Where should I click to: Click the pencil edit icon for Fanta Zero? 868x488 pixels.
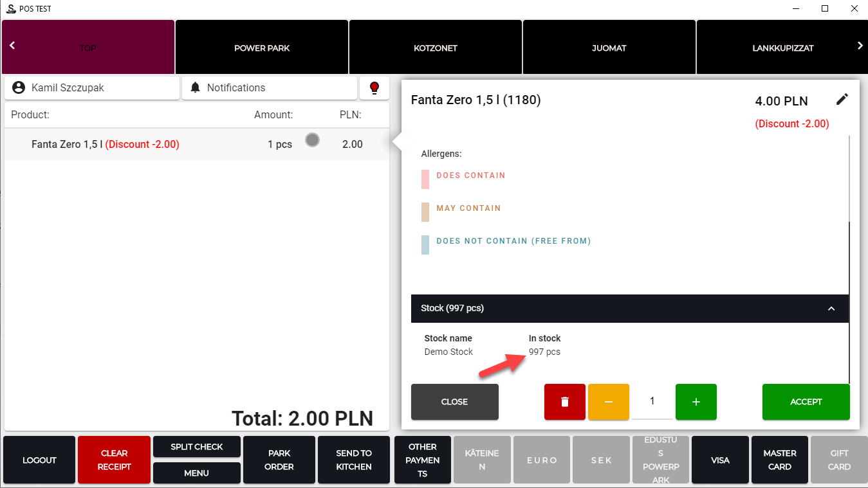point(842,99)
